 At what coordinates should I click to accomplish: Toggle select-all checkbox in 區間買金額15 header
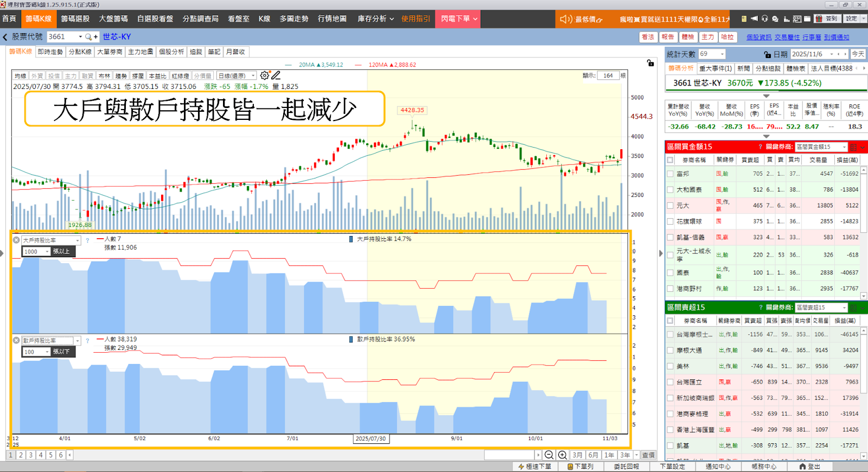click(670, 160)
